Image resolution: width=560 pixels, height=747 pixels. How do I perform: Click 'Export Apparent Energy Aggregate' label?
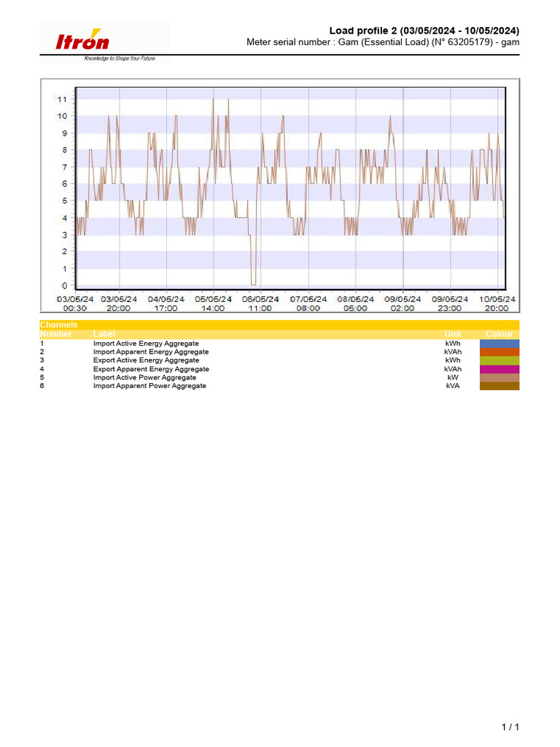point(151,369)
